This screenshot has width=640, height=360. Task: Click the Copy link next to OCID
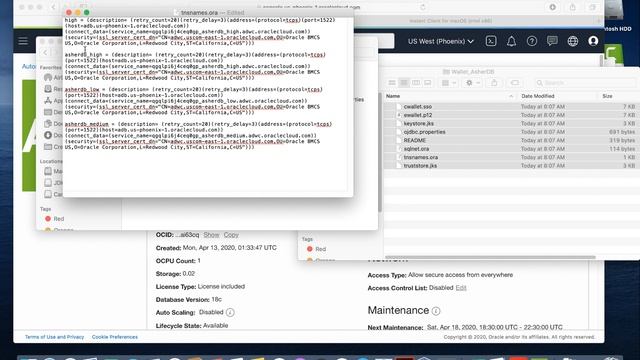click(231, 235)
